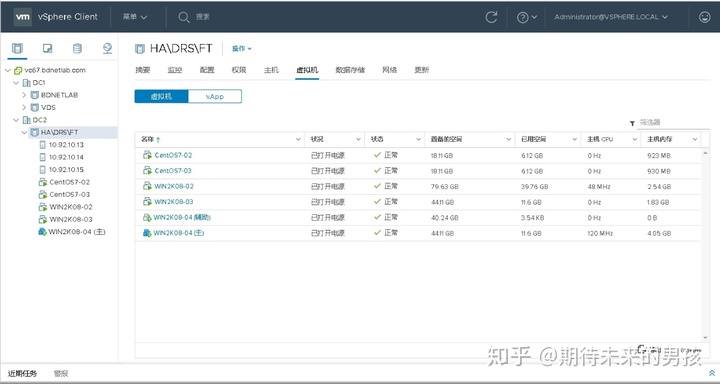This screenshot has width=720, height=385.
Task: Open the Administrator@VSPHERE.LOCAL user dropdown
Action: click(x=611, y=17)
